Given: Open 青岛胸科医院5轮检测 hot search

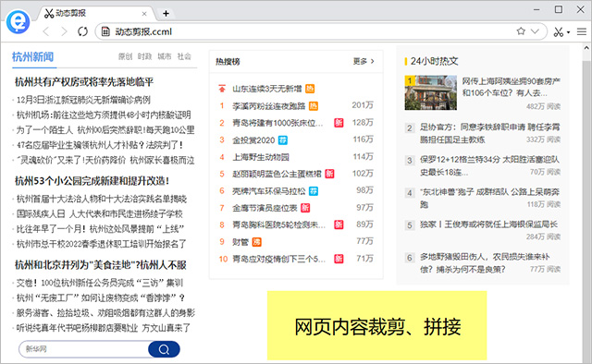Looking at the screenshot, I should coord(278,224).
